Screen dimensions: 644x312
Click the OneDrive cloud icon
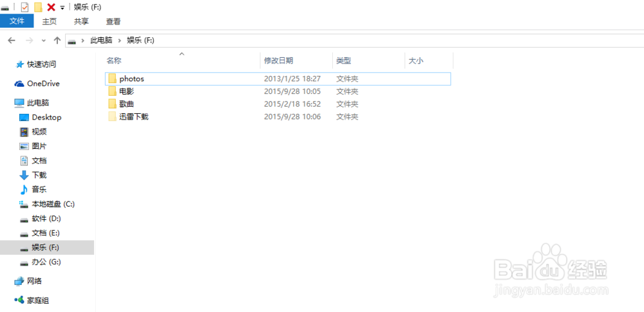coord(19,84)
